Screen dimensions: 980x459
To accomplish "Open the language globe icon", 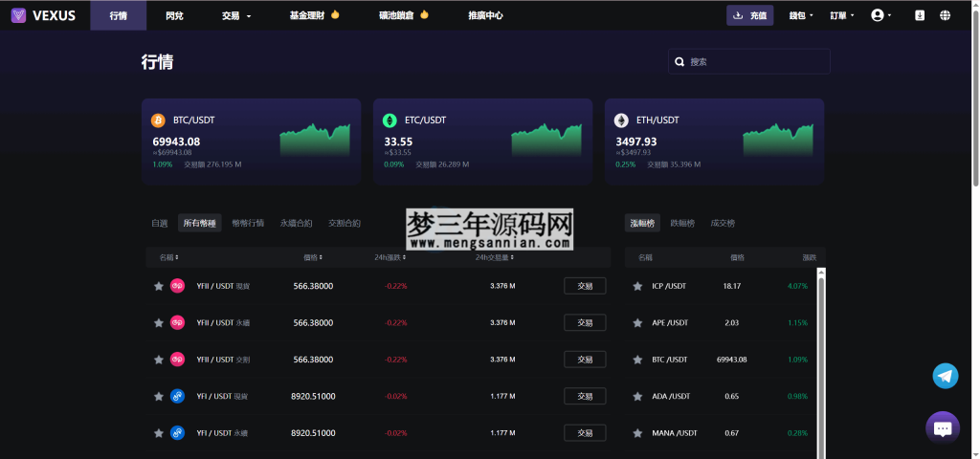I will pos(945,15).
